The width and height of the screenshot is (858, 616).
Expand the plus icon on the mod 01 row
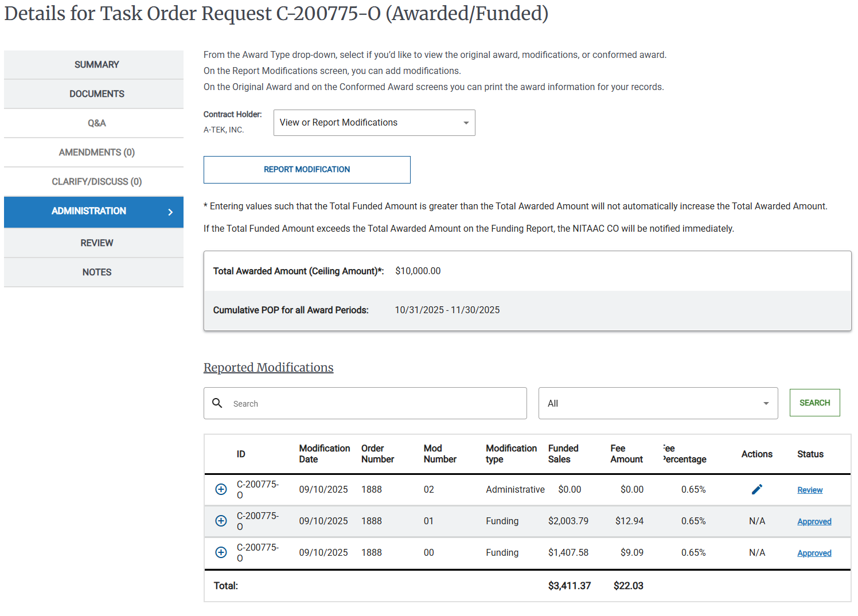[x=221, y=521]
